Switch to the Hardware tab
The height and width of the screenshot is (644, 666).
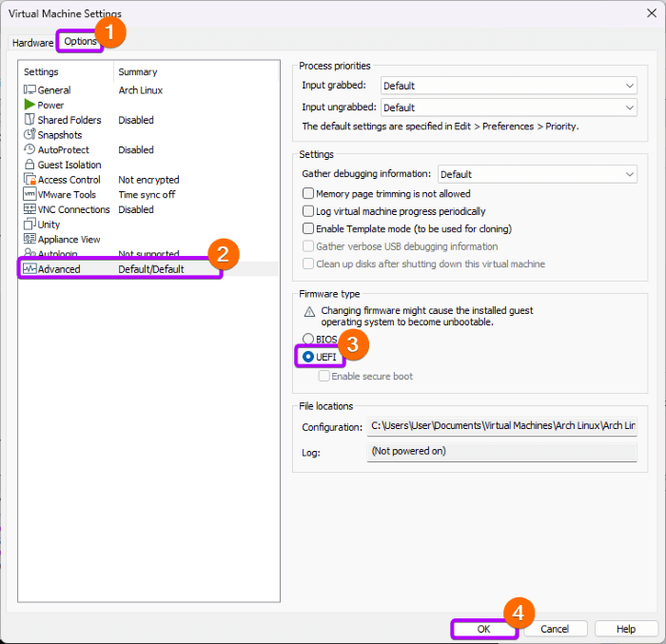point(32,43)
